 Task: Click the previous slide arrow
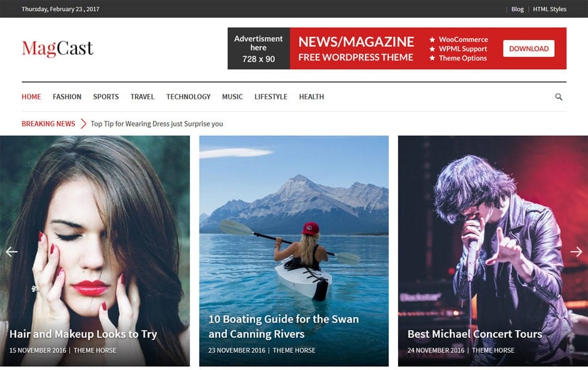(x=11, y=252)
